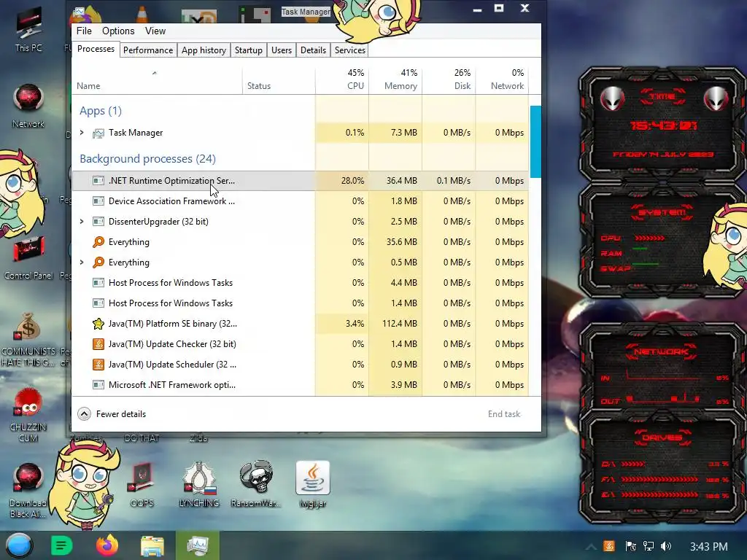This screenshot has width=747, height=560.
Task: Switch to the Details tab
Action: [x=314, y=50]
